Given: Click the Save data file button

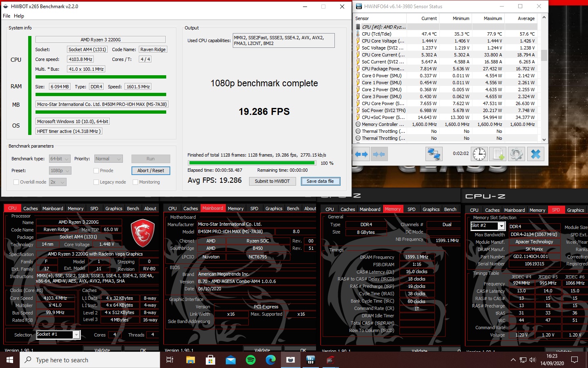Looking at the screenshot, I should point(321,181).
